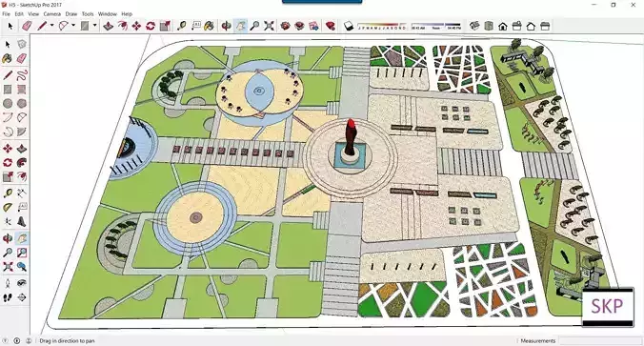The height and width of the screenshot is (346, 644).
Task: Open the Extension Warehouse
Action: click(x=299, y=26)
